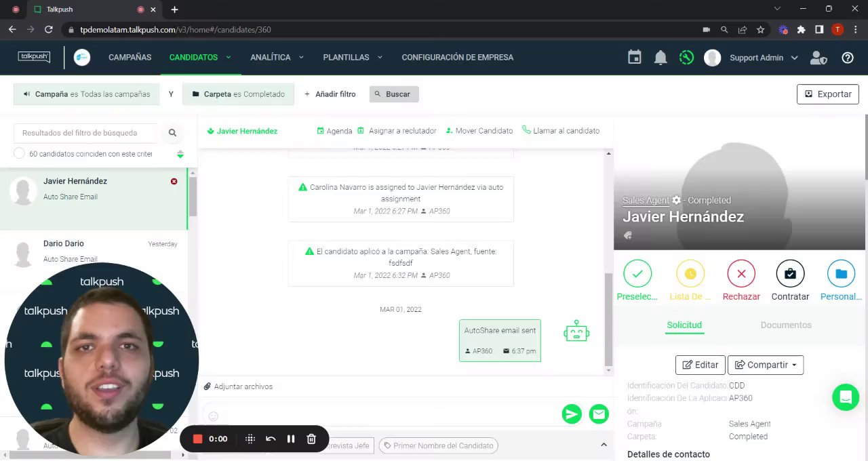Viewport: 868px width, 461px height.
Task: Restart recording with undo arrow icon
Action: [x=271, y=439]
